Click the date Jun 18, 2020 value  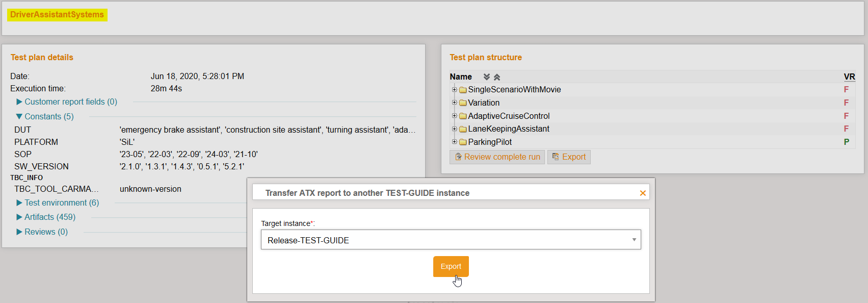click(197, 76)
